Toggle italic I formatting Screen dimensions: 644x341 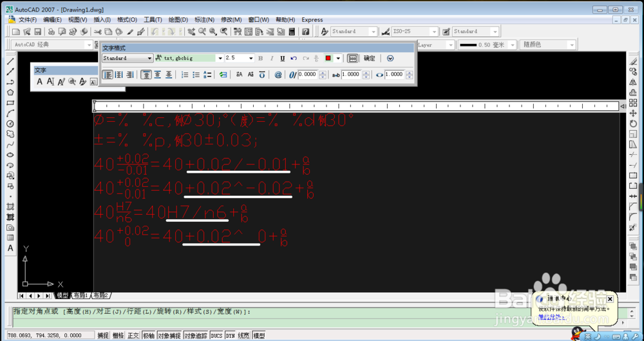(272, 59)
